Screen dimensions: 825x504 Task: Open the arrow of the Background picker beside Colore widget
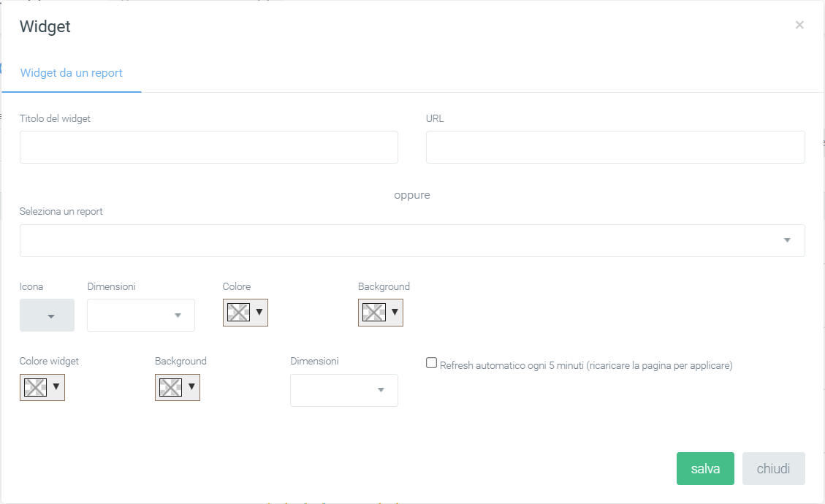point(191,386)
